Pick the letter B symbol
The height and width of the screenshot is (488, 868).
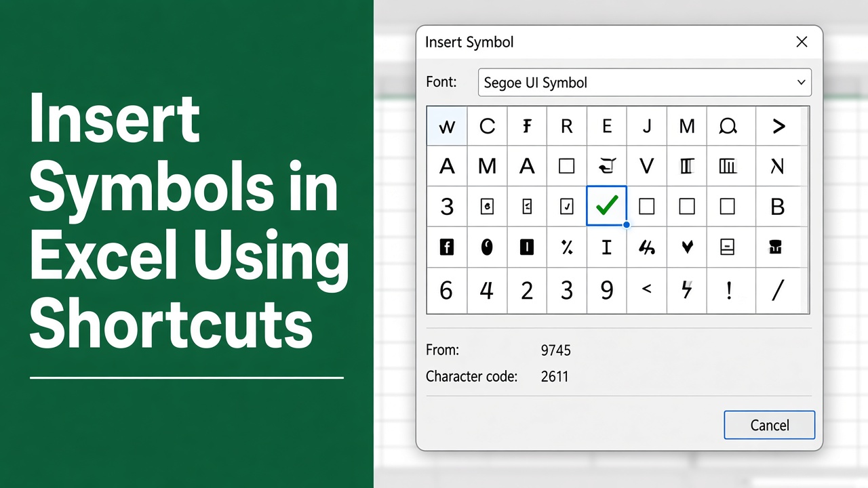pos(778,207)
